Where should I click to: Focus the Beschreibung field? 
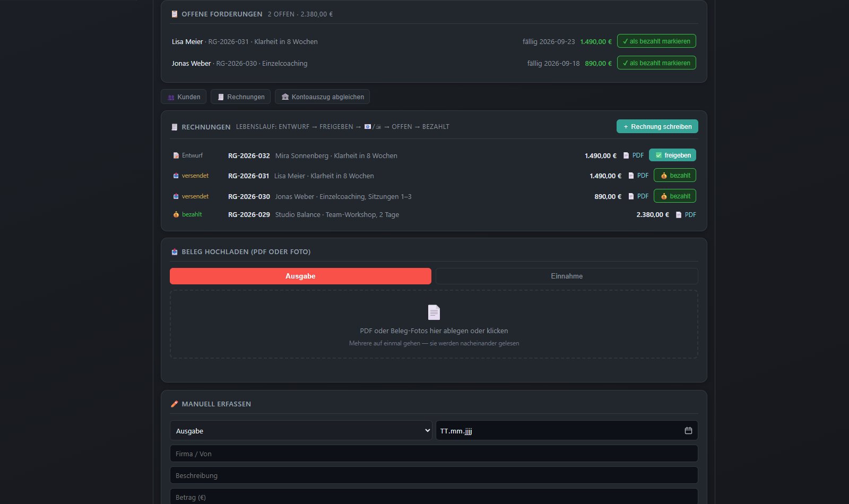tap(434, 475)
